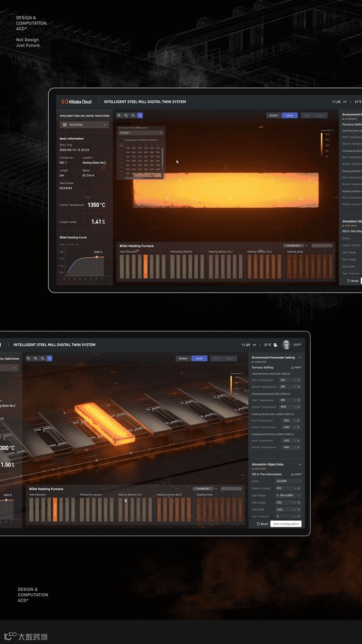Click furnace search field in bottom window
Screen dimensions: 362x644
[231, 488]
